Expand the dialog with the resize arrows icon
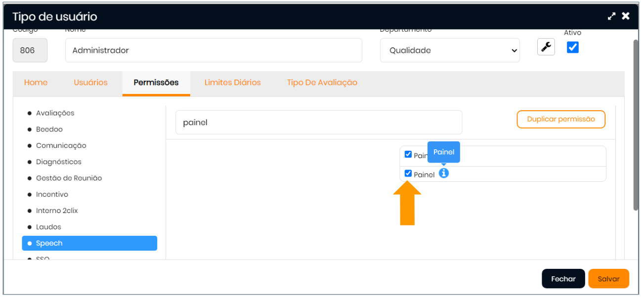Image resolution: width=644 pixels, height=300 pixels. [x=612, y=16]
